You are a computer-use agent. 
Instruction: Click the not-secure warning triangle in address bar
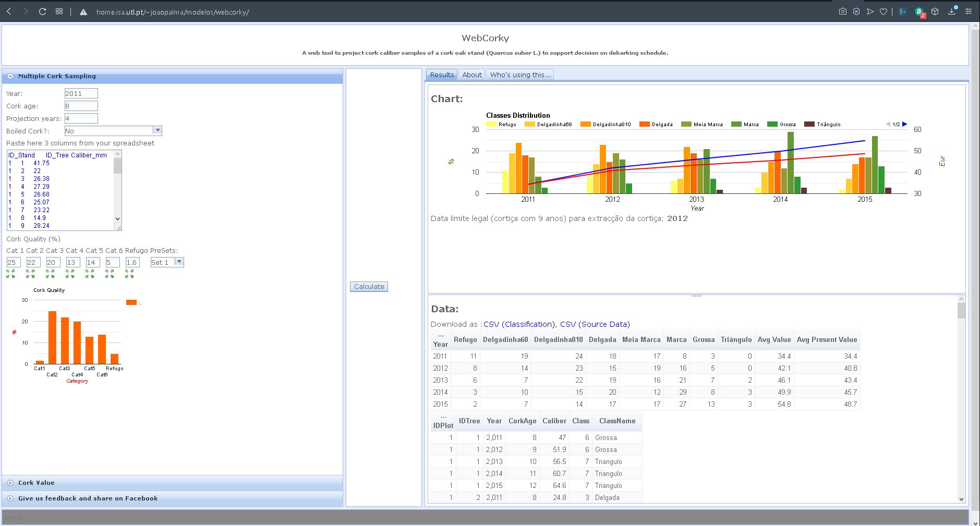coord(83,12)
